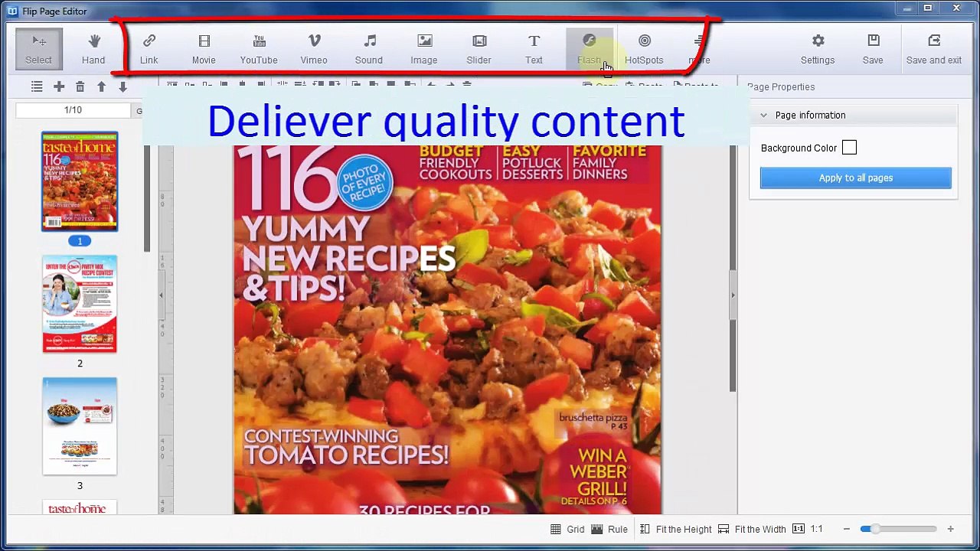Click Save and exit
Screen dimensions: 980x551
(x=934, y=48)
